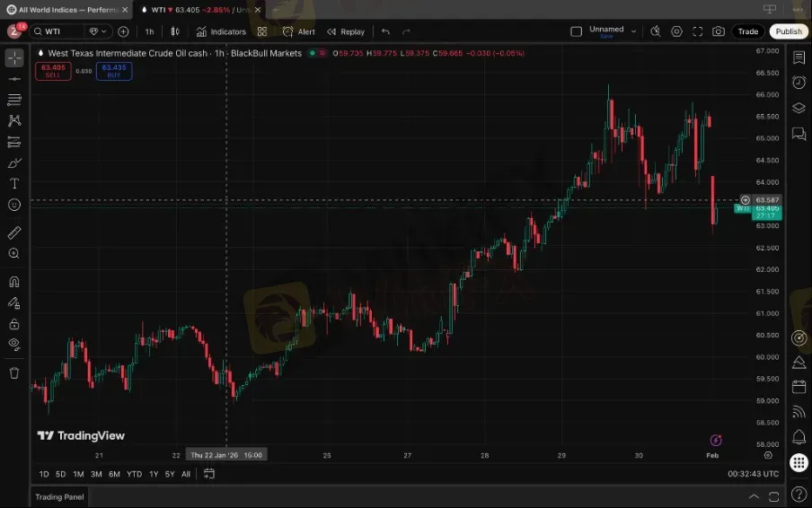Select the 5Y date range
Viewport: 812px width, 508px height.
[x=170, y=474]
